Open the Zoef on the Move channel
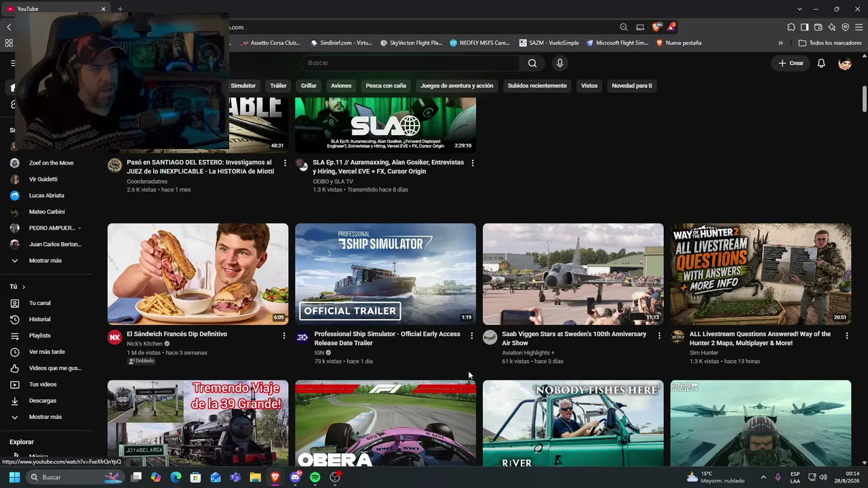This screenshot has height=488, width=868. click(51, 163)
